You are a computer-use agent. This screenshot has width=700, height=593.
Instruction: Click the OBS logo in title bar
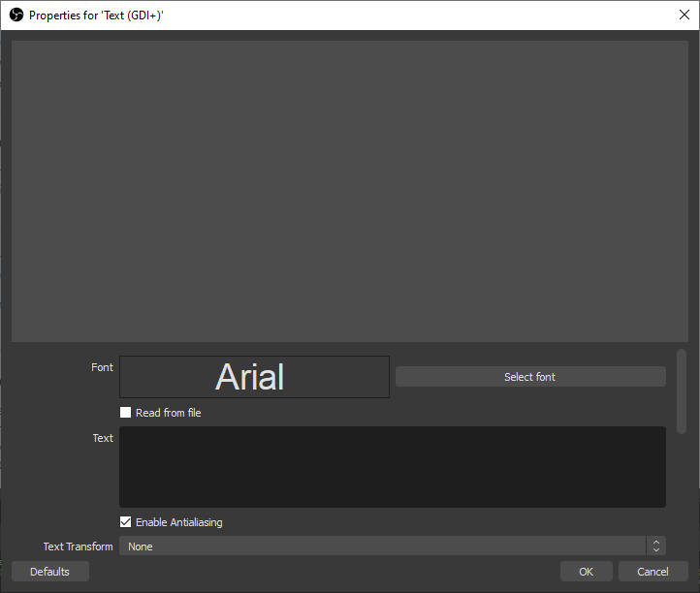click(16, 16)
